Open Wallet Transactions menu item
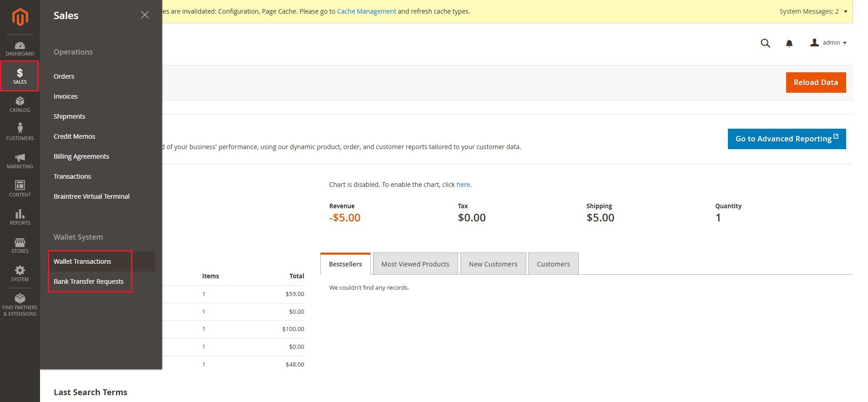Screen dimensions: 868x402 (82, 261)
